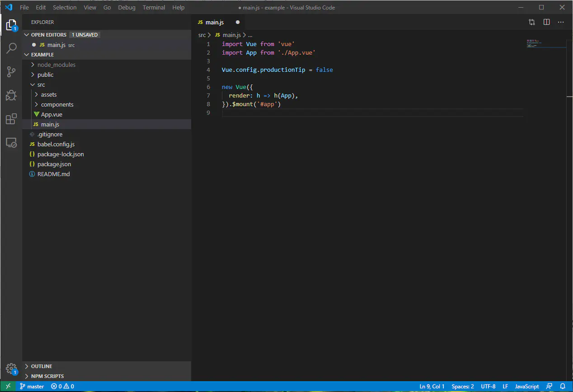
Task: Open the Debug view icon
Action: (x=11, y=95)
